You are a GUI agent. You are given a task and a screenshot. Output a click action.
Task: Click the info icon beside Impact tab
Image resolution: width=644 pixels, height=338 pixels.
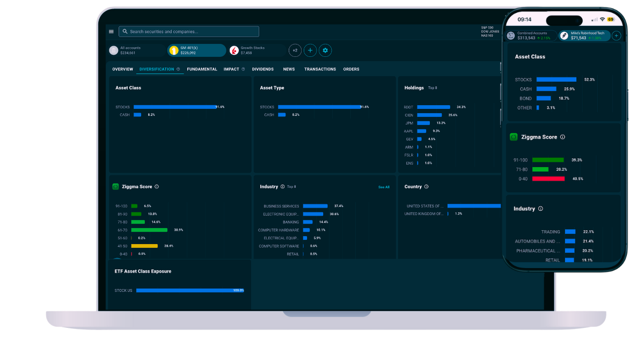click(x=243, y=69)
